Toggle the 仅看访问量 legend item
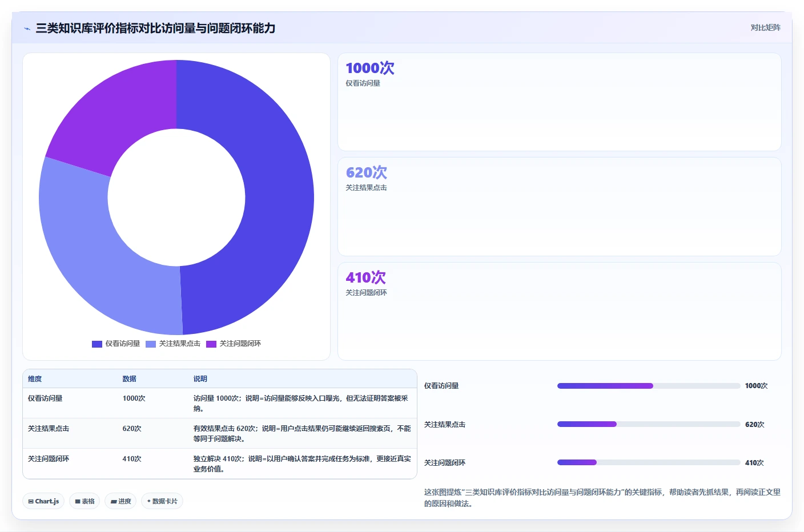 click(116, 344)
